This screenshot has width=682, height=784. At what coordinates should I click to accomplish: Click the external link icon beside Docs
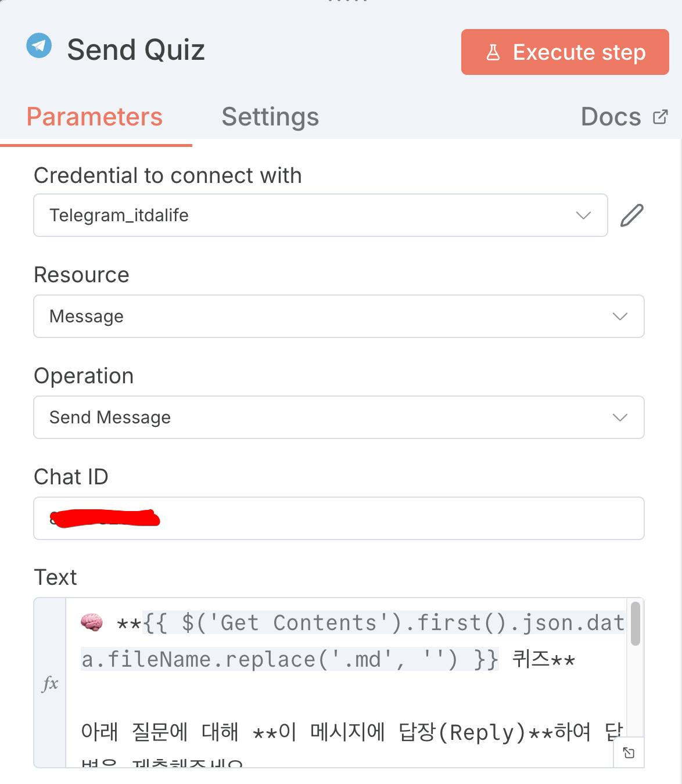pos(661,117)
